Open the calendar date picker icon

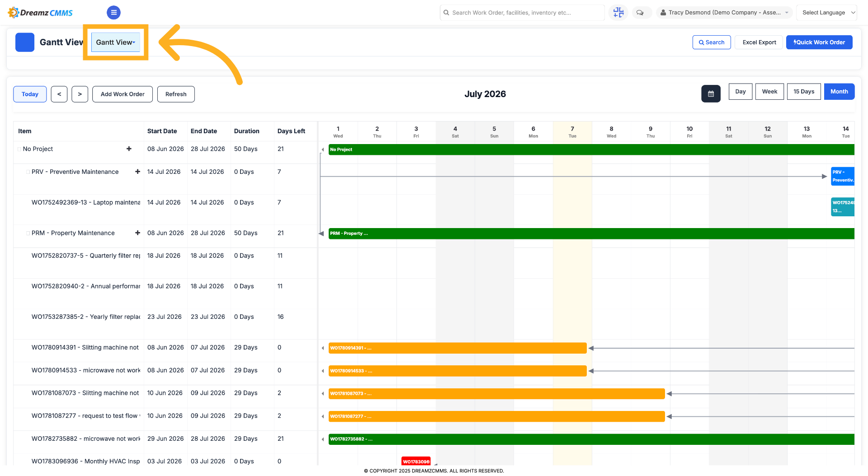point(711,94)
